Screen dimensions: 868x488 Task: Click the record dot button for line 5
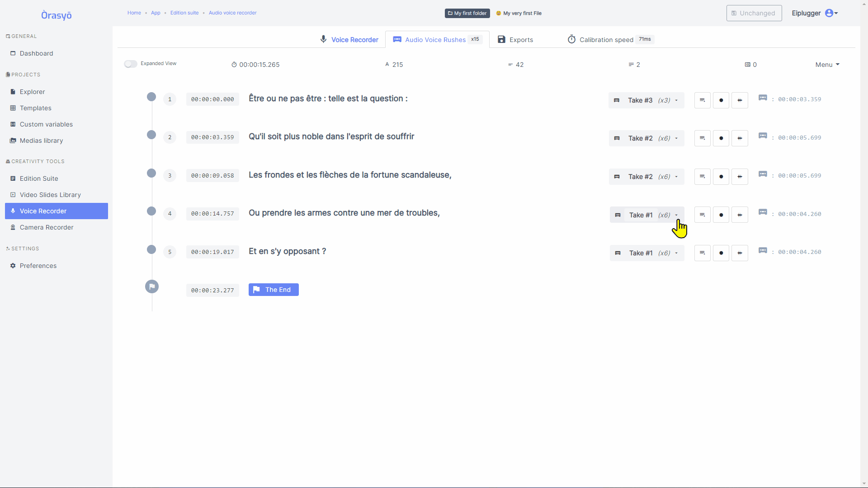tap(721, 253)
